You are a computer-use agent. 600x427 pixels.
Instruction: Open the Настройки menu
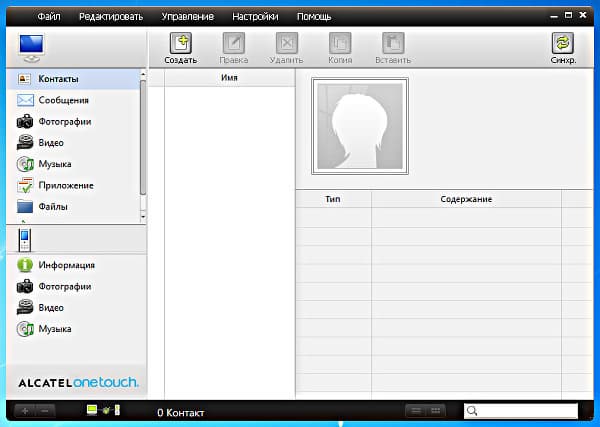(255, 17)
